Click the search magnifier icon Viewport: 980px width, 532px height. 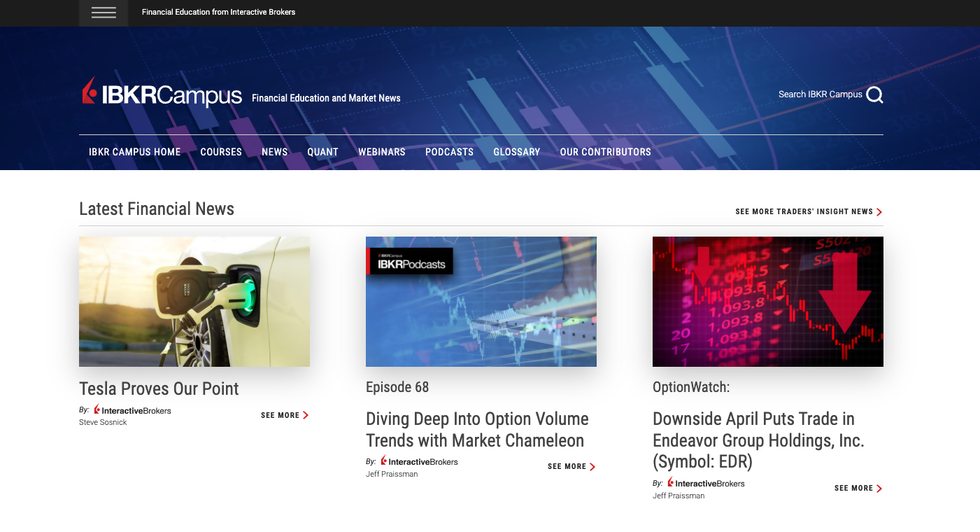874,94
